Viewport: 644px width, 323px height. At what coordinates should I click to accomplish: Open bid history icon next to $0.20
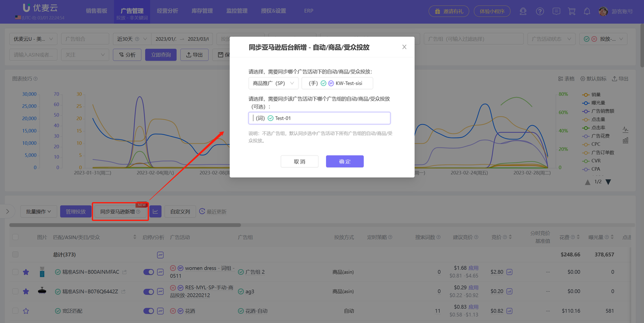point(509,292)
